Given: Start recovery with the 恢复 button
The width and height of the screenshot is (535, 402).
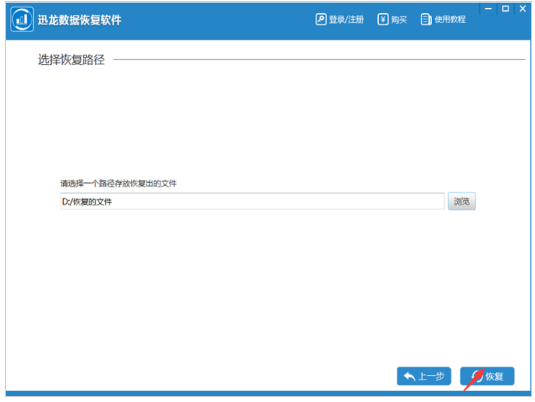Looking at the screenshot, I should [x=487, y=376].
